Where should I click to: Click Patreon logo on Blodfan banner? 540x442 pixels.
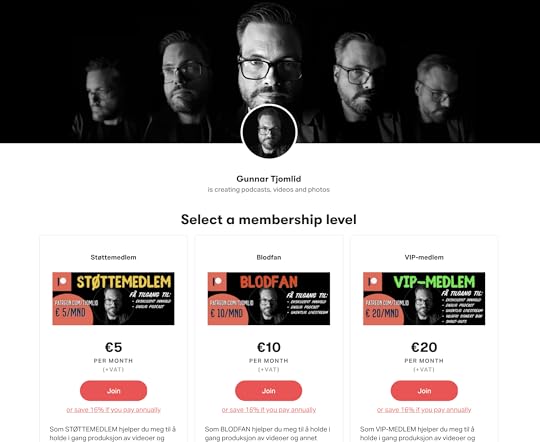tap(217, 281)
